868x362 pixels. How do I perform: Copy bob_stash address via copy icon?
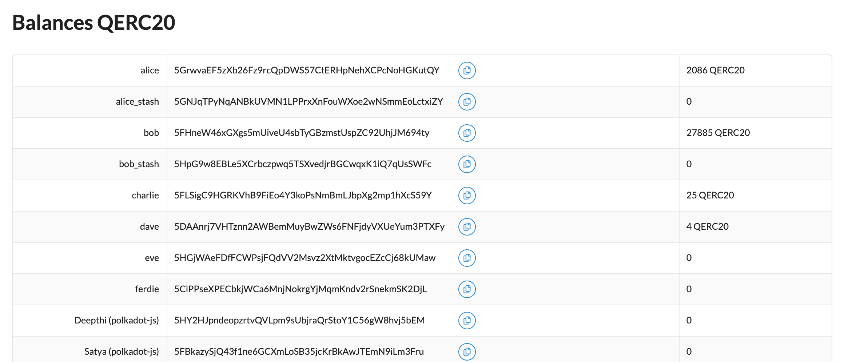tap(467, 164)
